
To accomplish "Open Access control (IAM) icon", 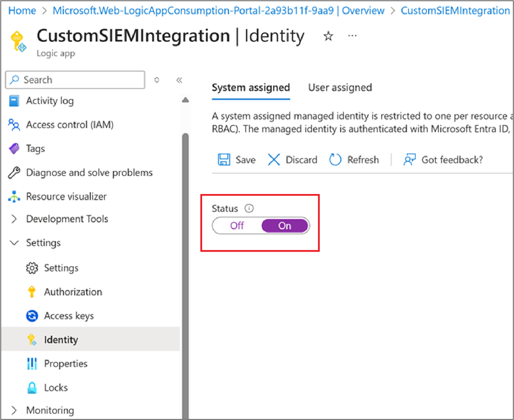I will (14, 125).
